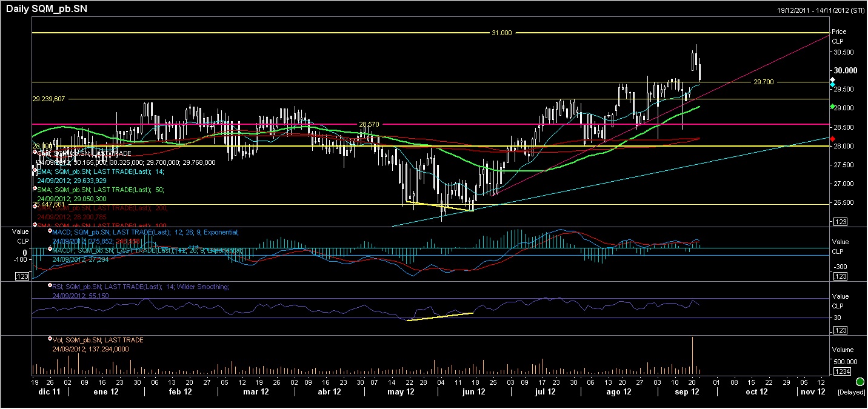Click the green diamond SMA 50 axis marker
This screenshot has width=868, height=409.
[x=832, y=107]
